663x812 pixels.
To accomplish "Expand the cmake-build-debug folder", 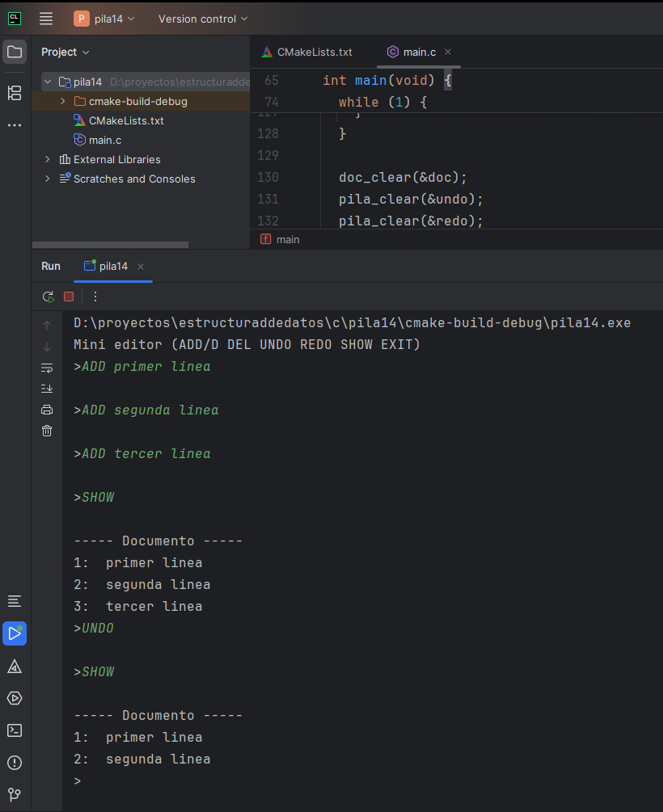I will point(62,101).
